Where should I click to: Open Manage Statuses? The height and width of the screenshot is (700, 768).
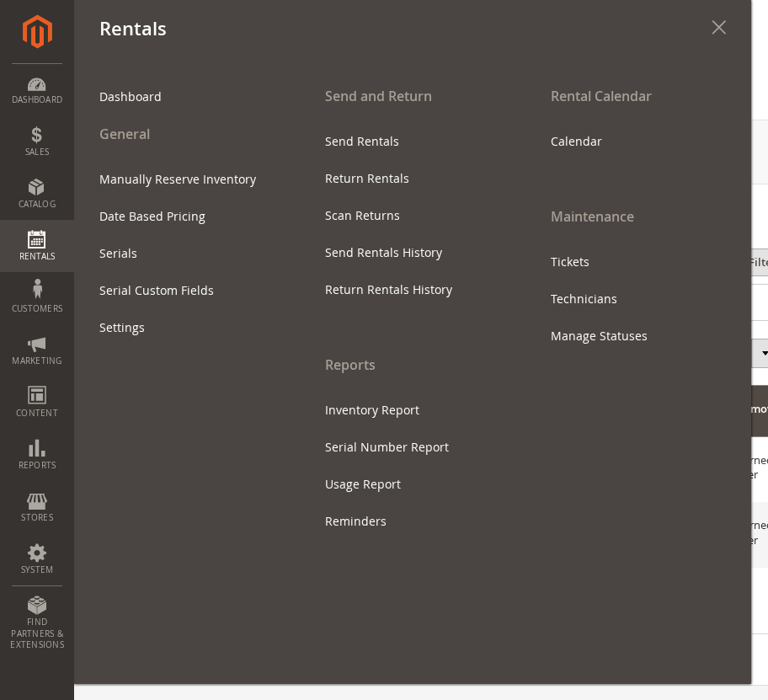tap(599, 337)
